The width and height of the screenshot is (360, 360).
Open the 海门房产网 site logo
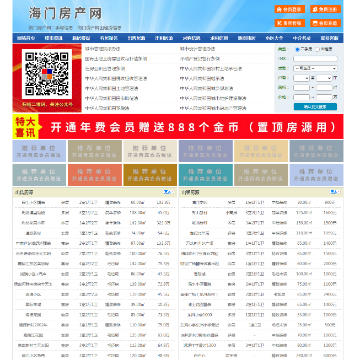pyautogui.click(x=65, y=13)
